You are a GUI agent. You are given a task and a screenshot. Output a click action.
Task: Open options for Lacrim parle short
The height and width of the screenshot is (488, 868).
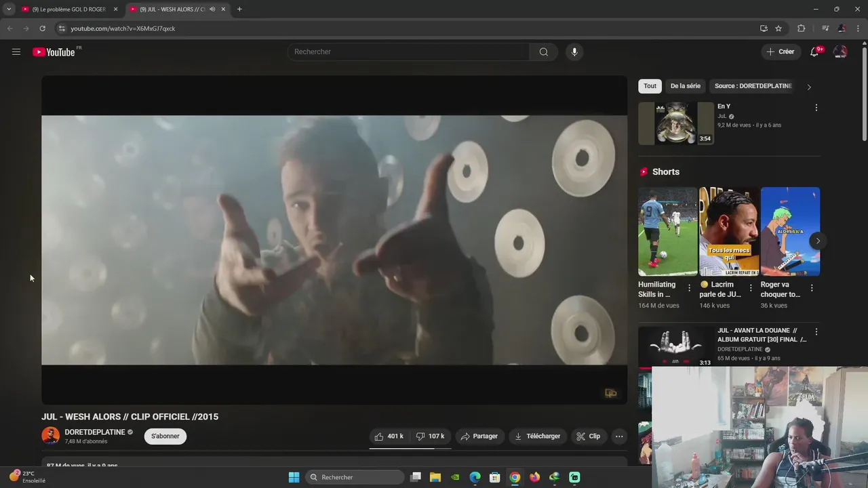pyautogui.click(x=750, y=288)
